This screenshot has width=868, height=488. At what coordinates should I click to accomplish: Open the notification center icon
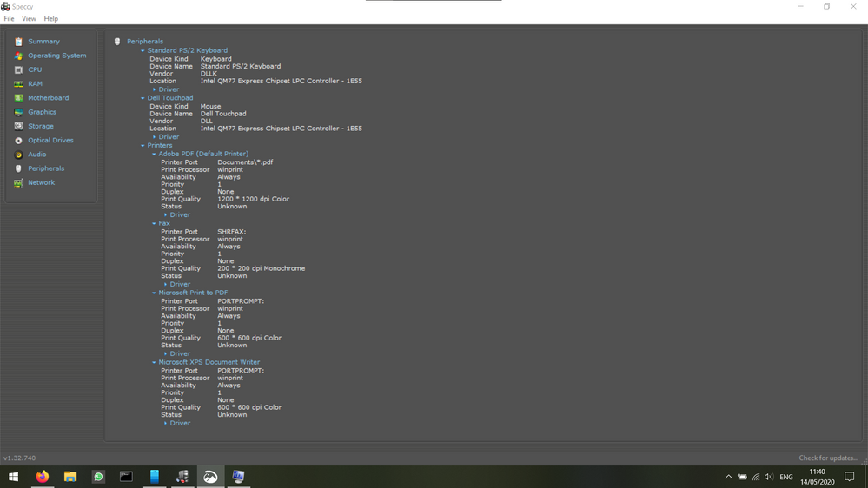click(x=849, y=477)
